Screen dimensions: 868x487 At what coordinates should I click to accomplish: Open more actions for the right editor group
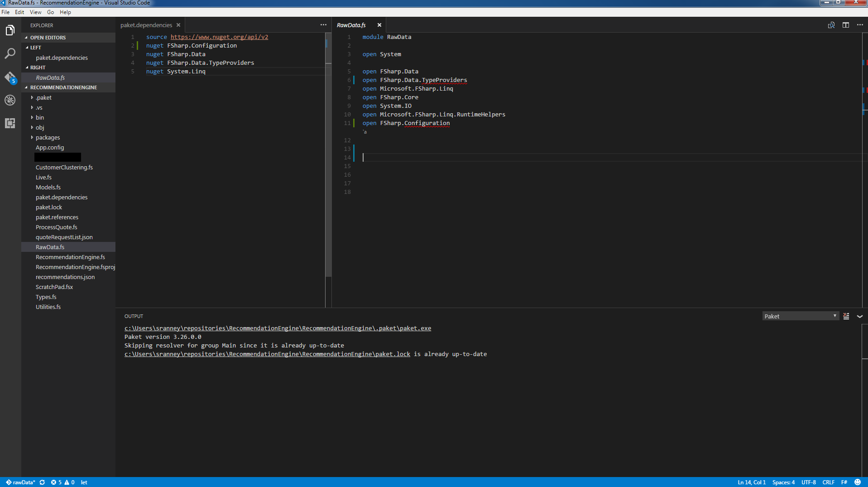pos(860,25)
